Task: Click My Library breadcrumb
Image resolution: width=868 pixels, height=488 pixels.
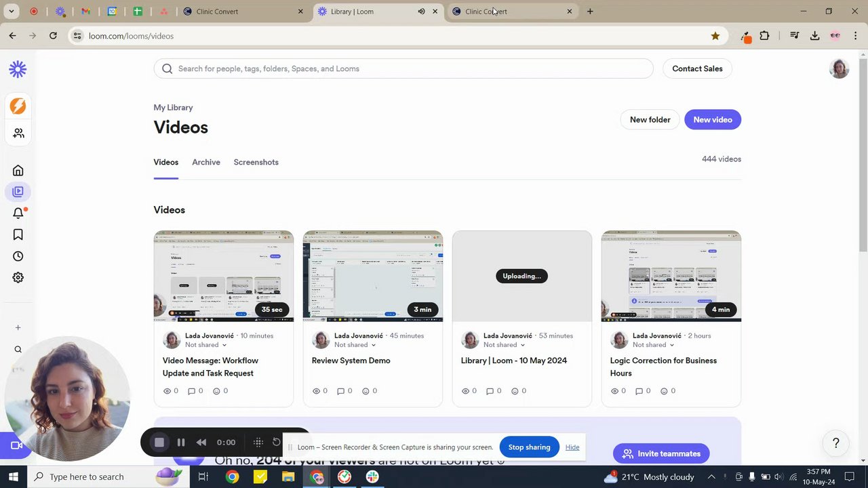Action: click(173, 108)
